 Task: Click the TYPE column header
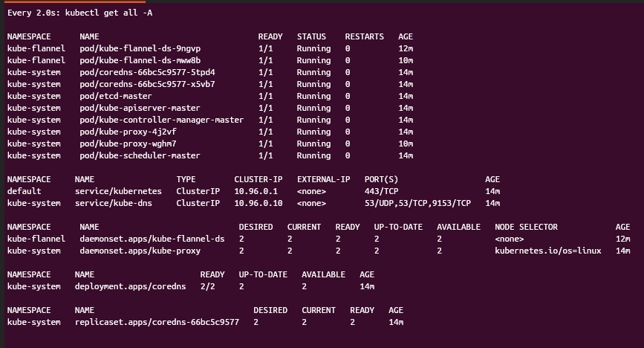coord(186,179)
